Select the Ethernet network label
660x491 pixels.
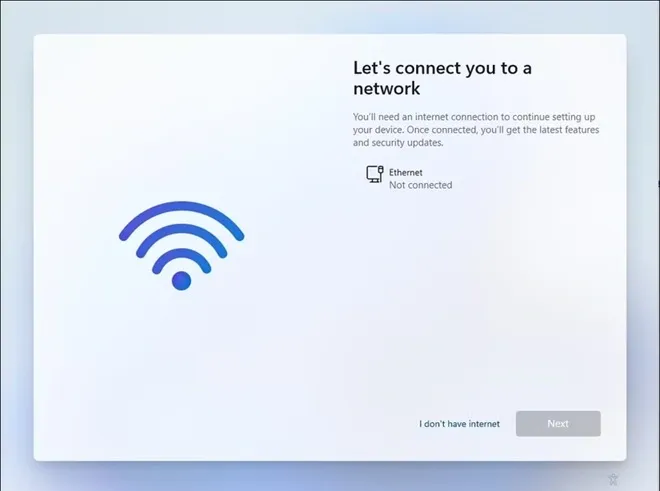[405, 172]
